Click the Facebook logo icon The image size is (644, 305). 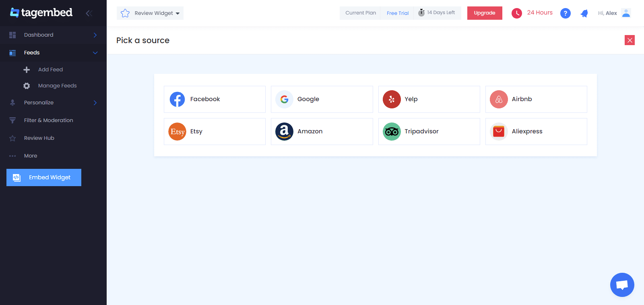click(x=177, y=99)
